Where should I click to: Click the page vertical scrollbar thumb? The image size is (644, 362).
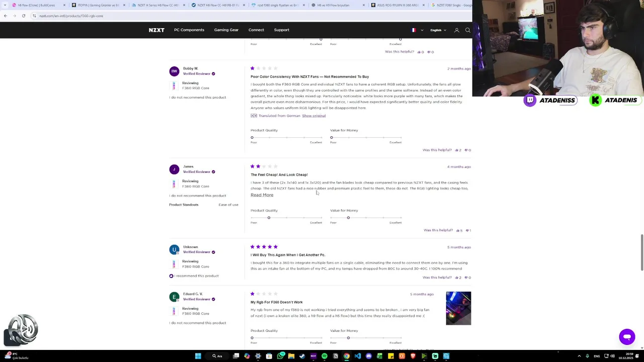[x=641, y=252]
